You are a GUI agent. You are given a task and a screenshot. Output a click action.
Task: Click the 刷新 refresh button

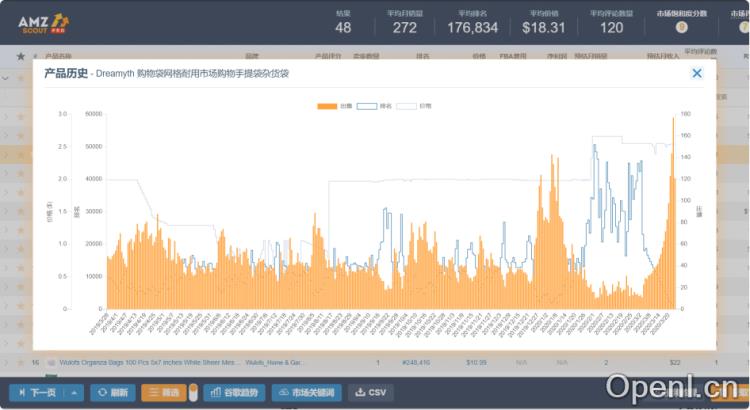coord(112,392)
